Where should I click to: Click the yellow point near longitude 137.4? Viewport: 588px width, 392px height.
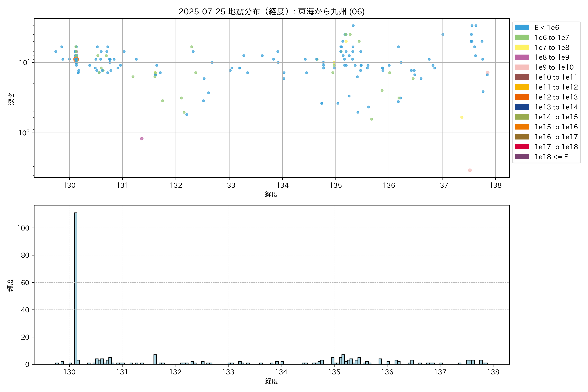pyautogui.click(x=462, y=117)
